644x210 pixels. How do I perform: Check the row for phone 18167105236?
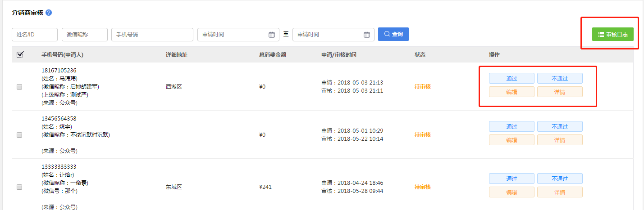pos(19,87)
